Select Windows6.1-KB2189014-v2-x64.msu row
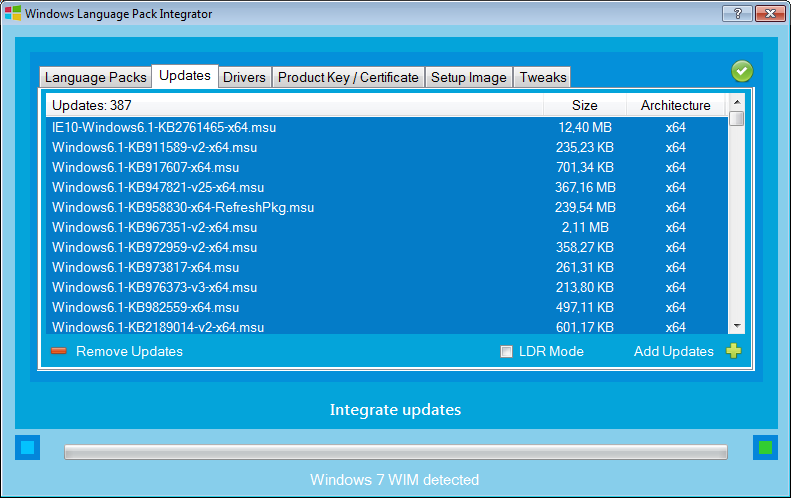Image resolution: width=791 pixels, height=498 pixels. tap(387, 326)
